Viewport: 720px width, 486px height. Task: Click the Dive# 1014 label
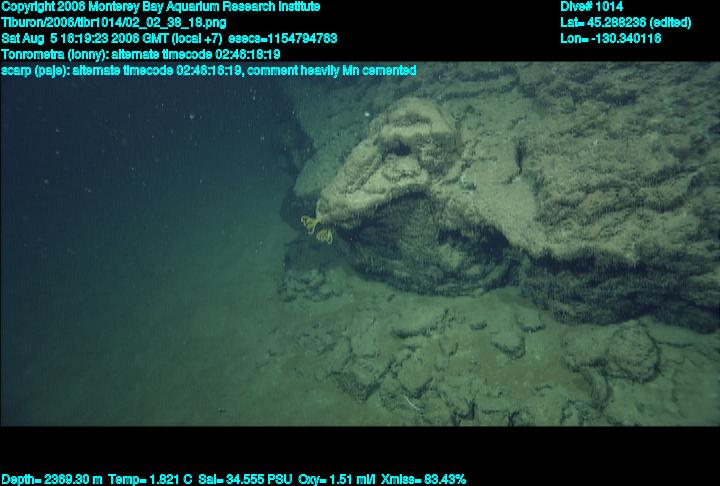pyautogui.click(x=591, y=7)
